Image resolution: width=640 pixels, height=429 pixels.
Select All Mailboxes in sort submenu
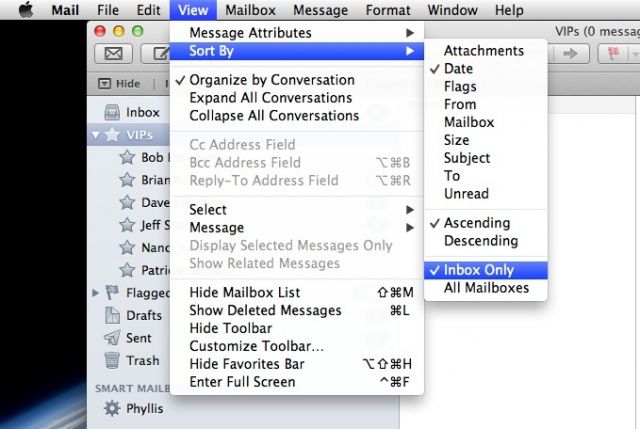(x=486, y=288)
